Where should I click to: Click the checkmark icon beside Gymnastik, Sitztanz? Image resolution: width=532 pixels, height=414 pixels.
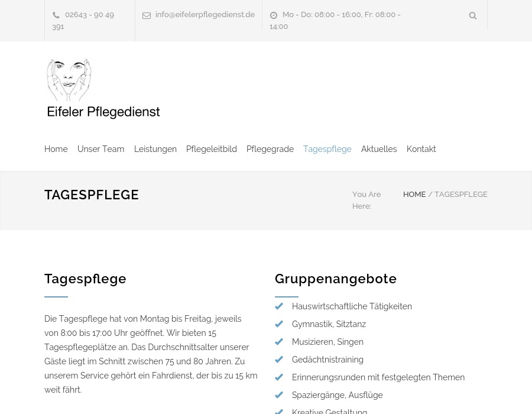point(279,324)
